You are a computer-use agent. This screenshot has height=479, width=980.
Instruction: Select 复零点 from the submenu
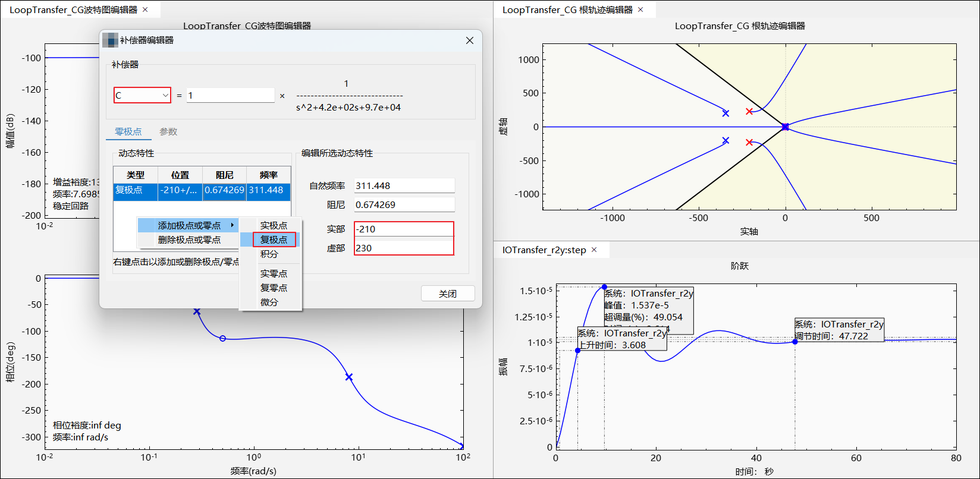point(274,288)
